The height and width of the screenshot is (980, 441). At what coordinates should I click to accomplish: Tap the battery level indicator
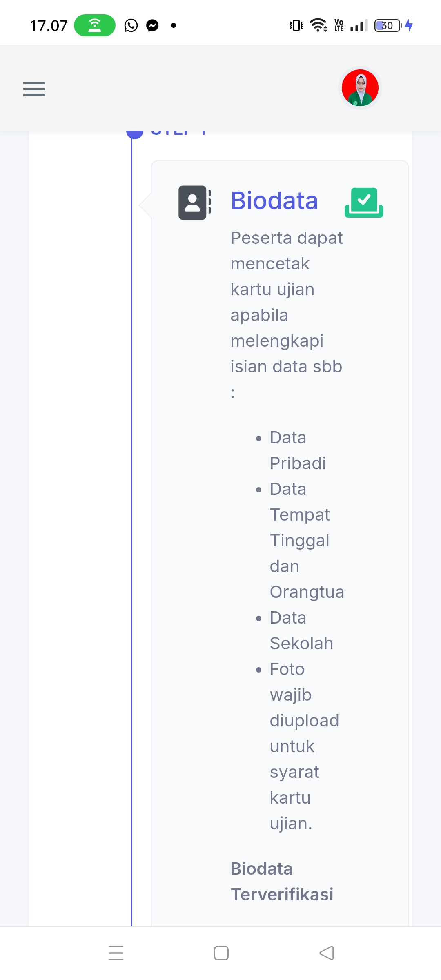click(388, 25)
